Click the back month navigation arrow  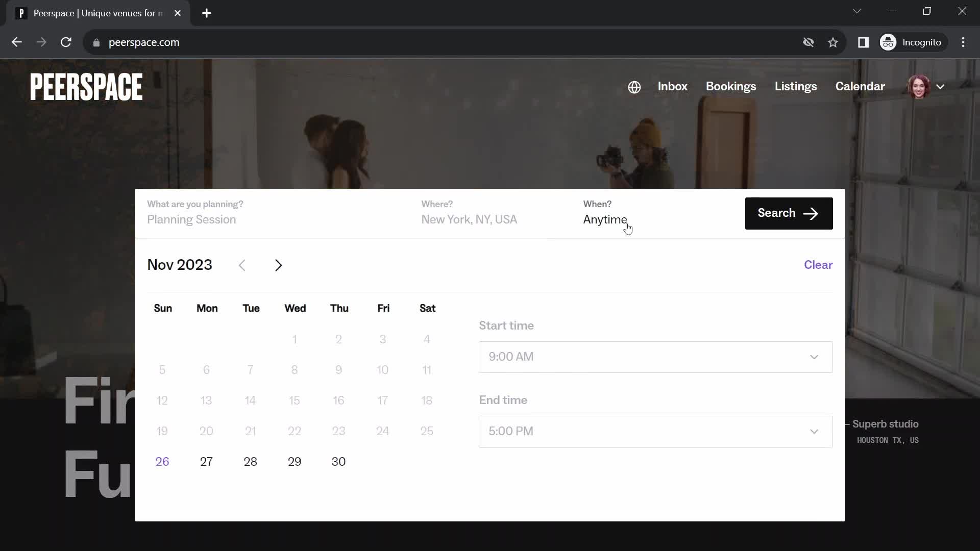click(x=241, y=264)
